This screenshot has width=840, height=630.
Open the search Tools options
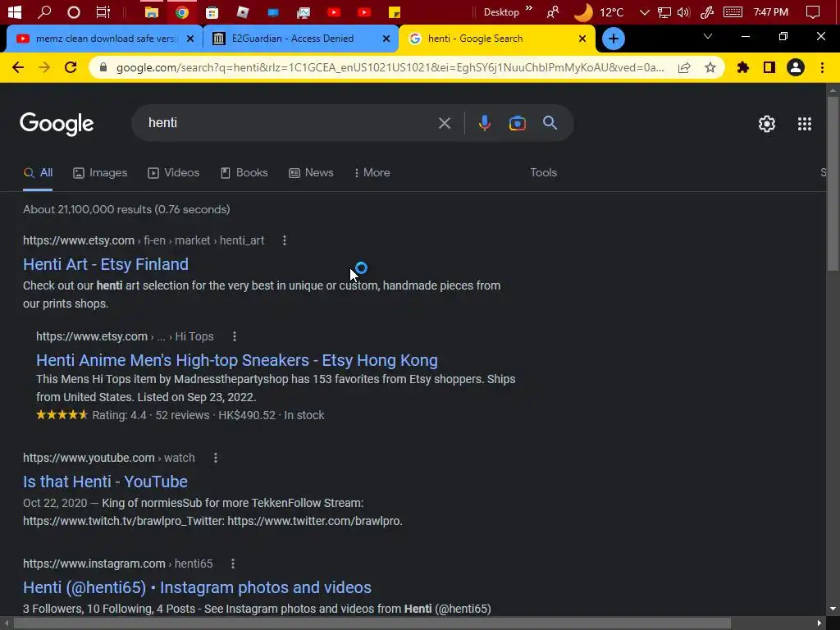pyautogui.click(x=543, y=172)
